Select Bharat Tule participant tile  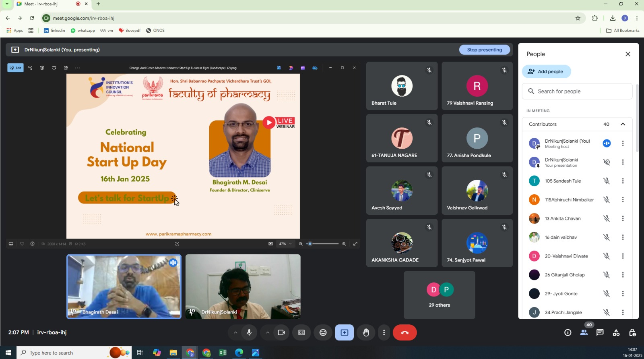click(x=402, y=86)
